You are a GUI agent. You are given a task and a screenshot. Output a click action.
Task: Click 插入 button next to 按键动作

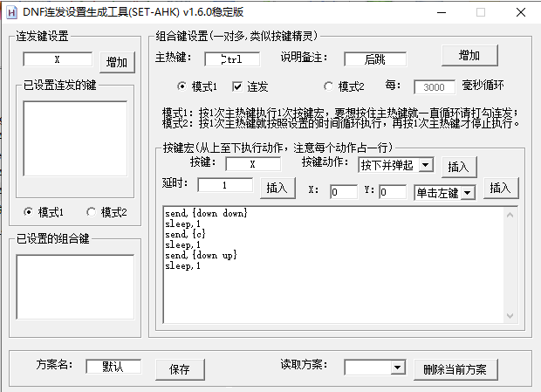pyautogui.click(x=459, y=167)
